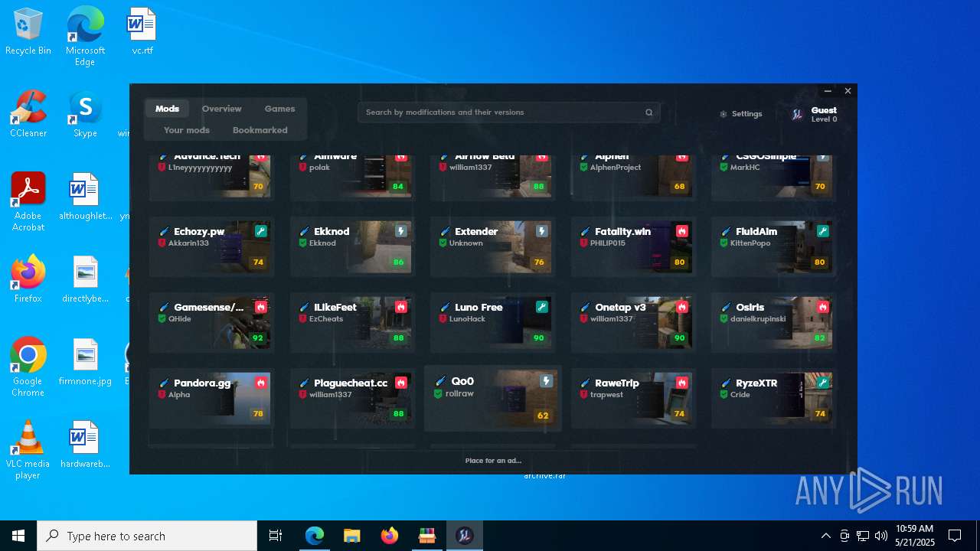The width and height of the screenshot is (980, 551).
Task: Click the search magnifier icon
Action: tap(649, 112)
